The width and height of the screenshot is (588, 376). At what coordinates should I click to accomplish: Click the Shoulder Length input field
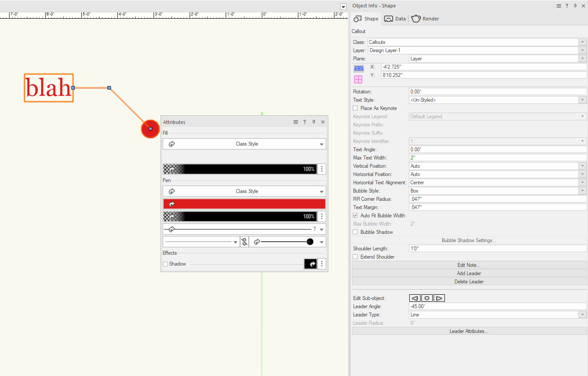coord(498,249)
